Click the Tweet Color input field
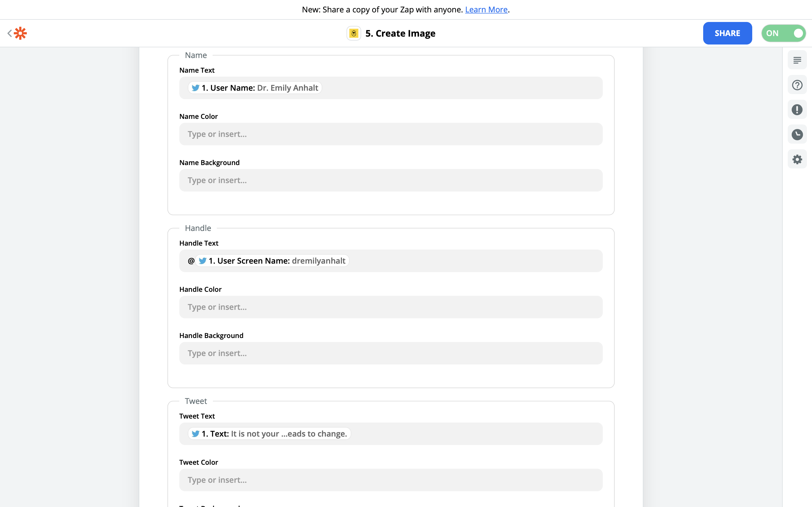Viewport: 812px width, 507px height. coord(390,480)
